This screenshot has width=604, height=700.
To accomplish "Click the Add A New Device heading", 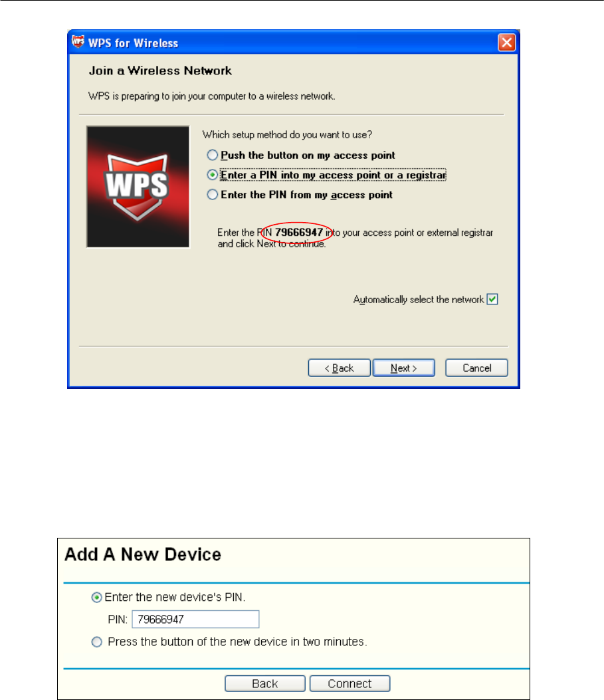I will (143, 554).
